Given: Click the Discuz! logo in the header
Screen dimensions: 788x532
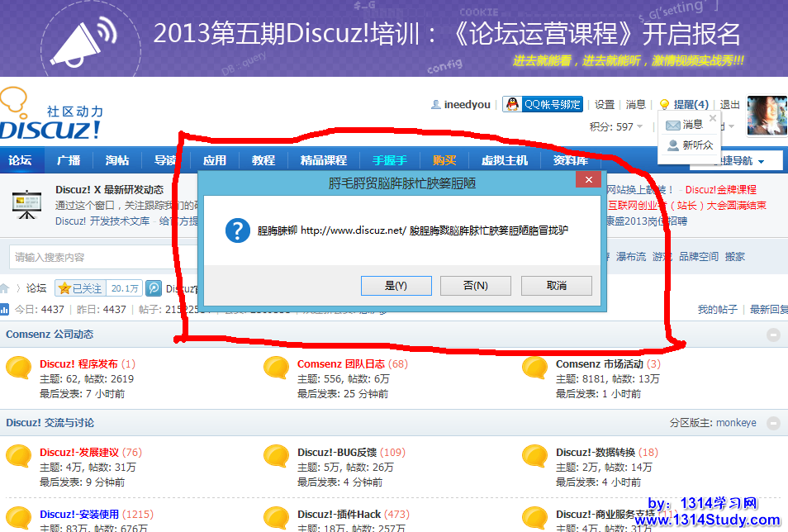Looking at the screenshot, I should (50, 115).
